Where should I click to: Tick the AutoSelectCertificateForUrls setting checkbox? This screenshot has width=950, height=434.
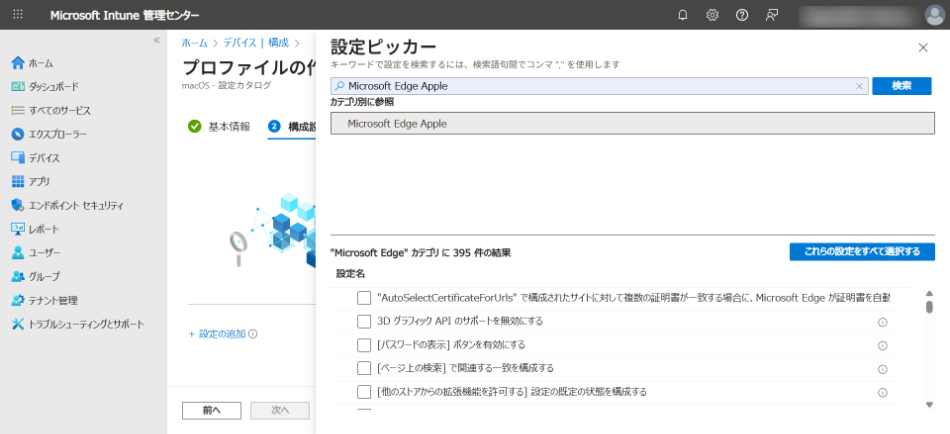pyautogui.click(x=364, y=298)
